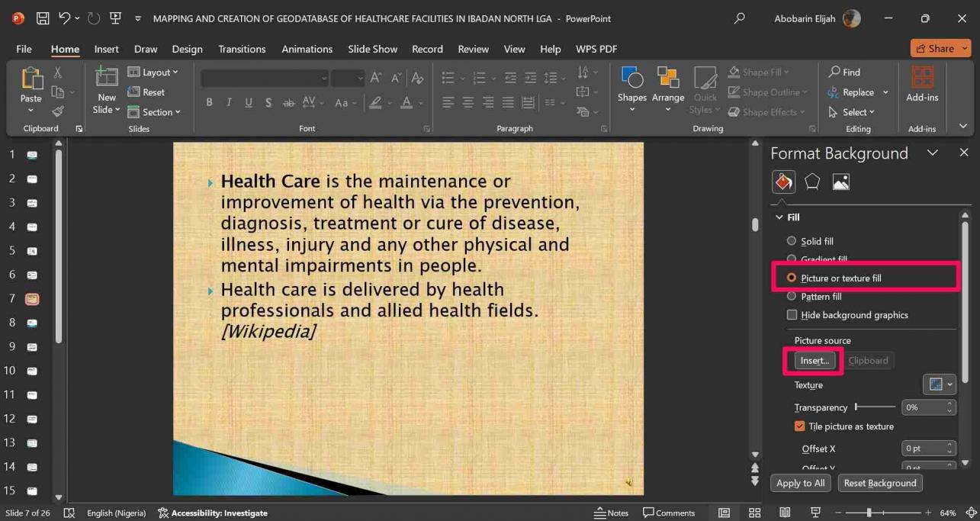Select the Pattern fill radio button
980x521 pixels.
coord(792,296)
